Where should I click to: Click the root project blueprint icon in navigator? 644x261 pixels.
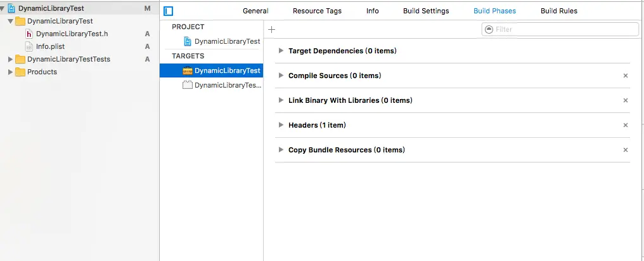click(x=11, y=8)
